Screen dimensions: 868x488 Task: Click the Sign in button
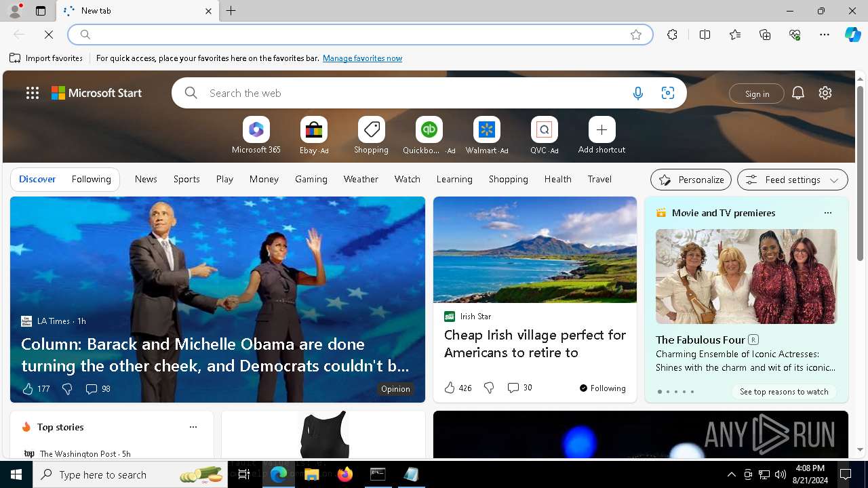click(757, 94)
